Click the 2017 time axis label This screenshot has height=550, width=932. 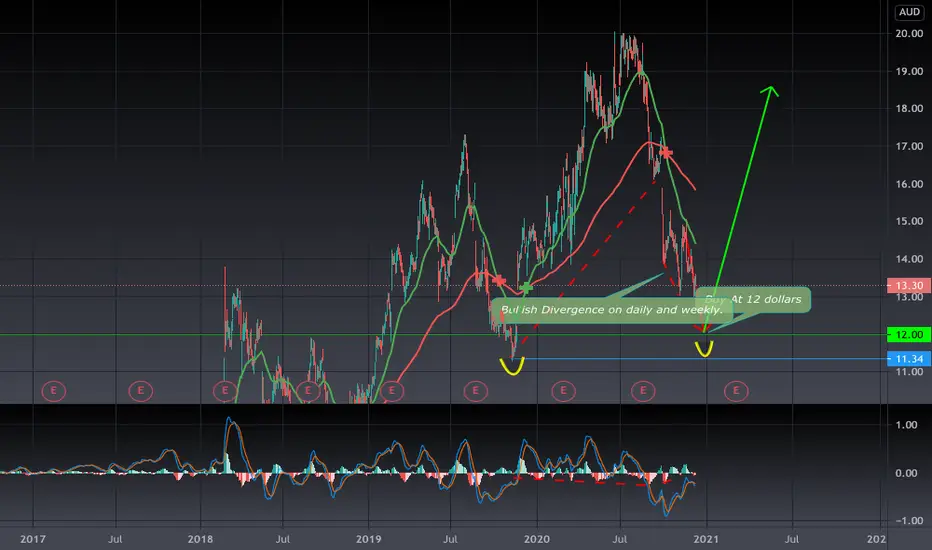33,539
